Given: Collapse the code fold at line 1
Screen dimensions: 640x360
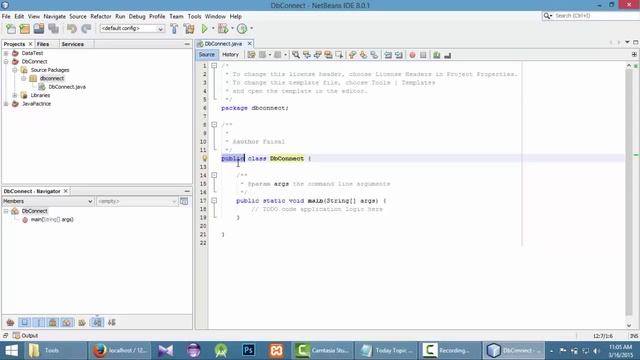Looking at the screenshot, I should point(214,65).
